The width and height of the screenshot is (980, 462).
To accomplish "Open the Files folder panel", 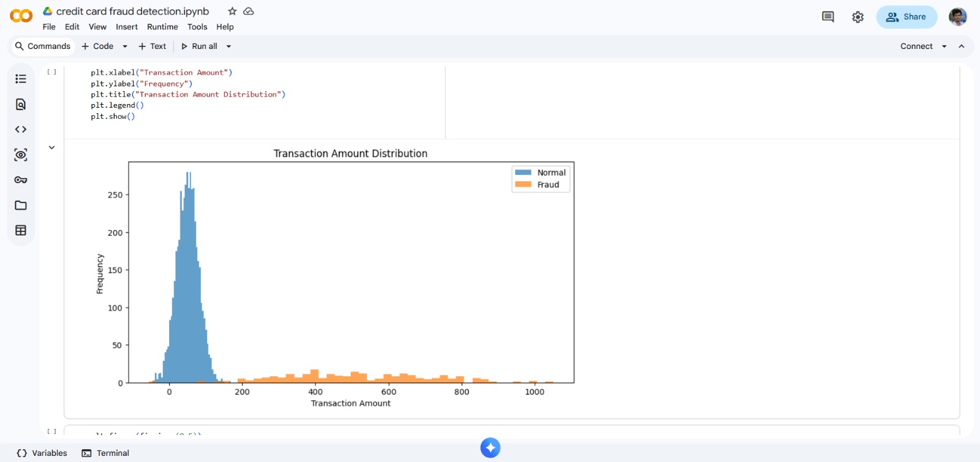I will point(21,205).
